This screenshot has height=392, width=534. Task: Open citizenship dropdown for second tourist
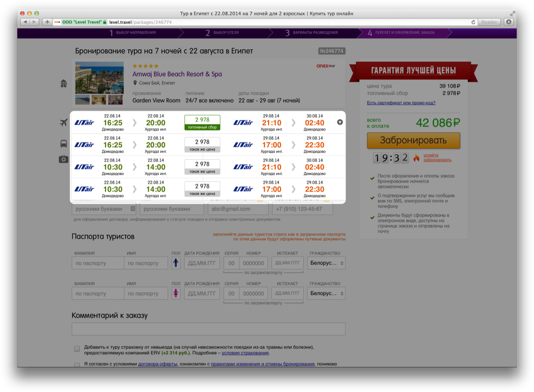pos(326,293)
